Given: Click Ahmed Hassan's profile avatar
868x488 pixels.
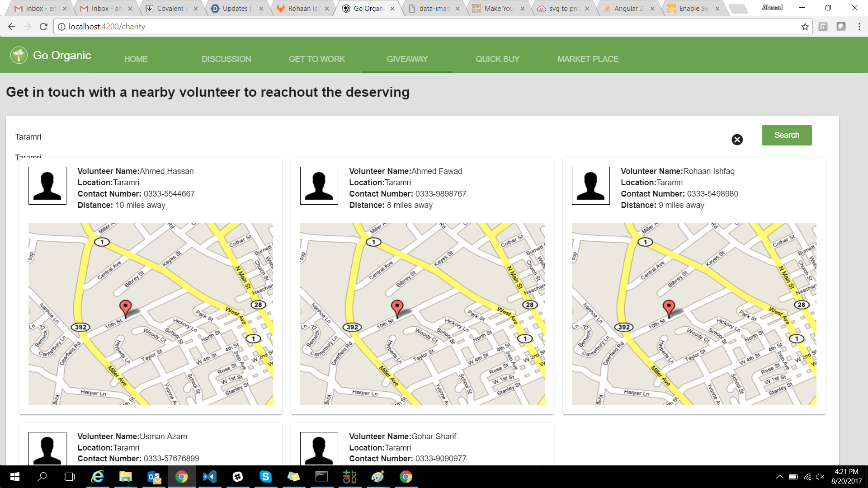Looking at the screenshot, I should (47, 186).
